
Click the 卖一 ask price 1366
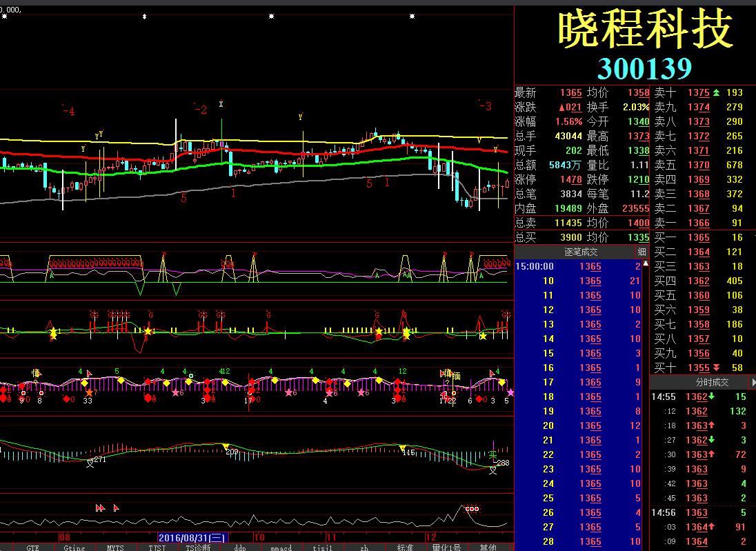pos(699,223)
